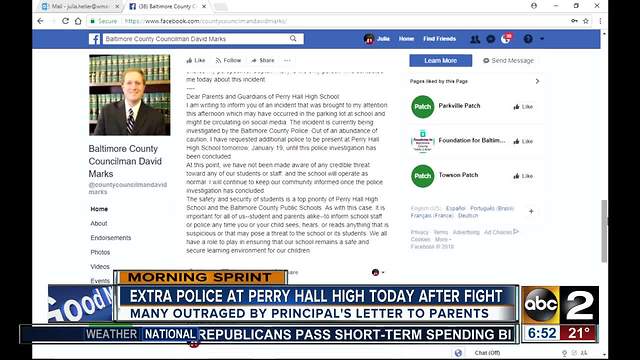Open Parkville Patch page icon

pyautogui.click(x=422, y=107)
